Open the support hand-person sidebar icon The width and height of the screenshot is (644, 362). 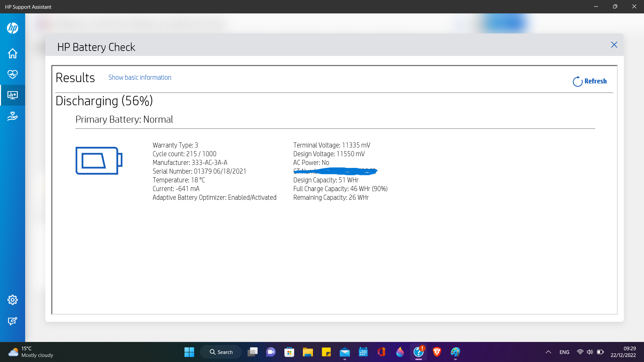12,116
